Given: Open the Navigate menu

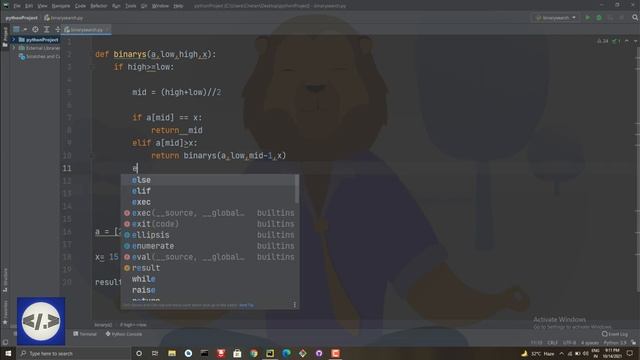Looking at the screenshot, I should pos(61,6).
